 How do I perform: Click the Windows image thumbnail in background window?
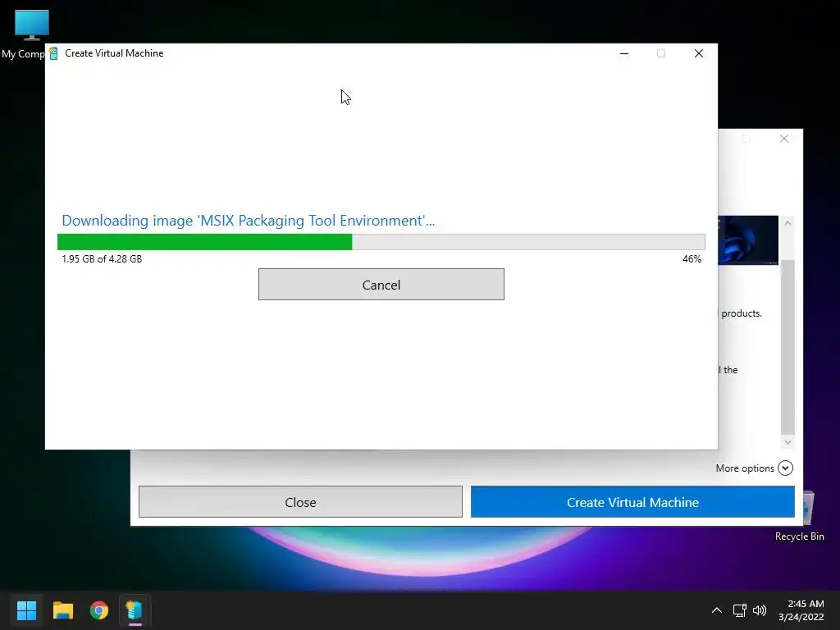748,240
